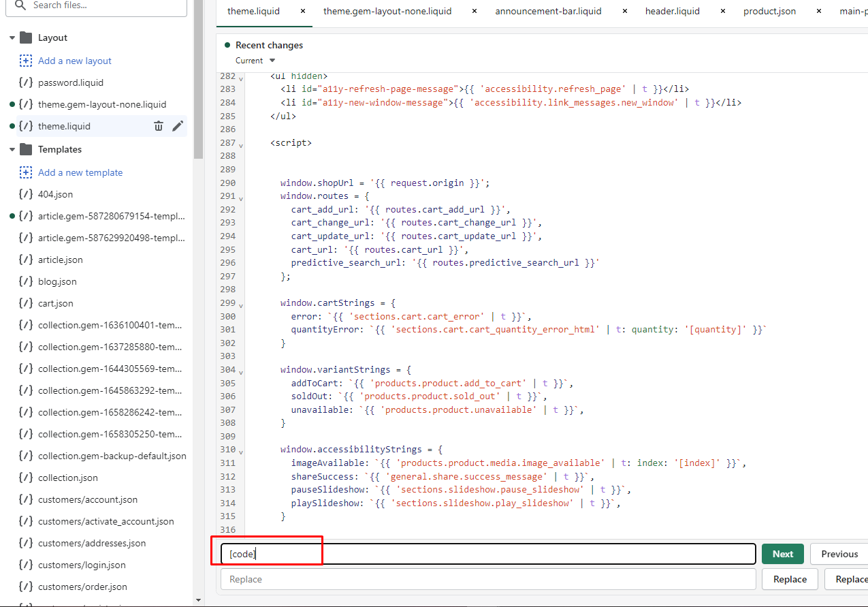Viewport: 868px width, 607px height.
Task: Switch to announcement-bar.liquid tab
Action: point(548,11)
